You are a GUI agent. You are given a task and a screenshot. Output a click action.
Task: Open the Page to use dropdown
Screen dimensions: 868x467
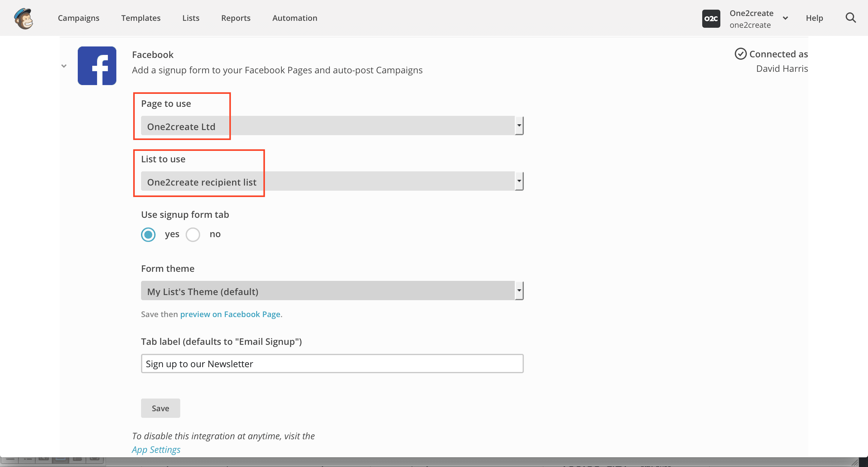pyautogui.click(x=332, y=126)
